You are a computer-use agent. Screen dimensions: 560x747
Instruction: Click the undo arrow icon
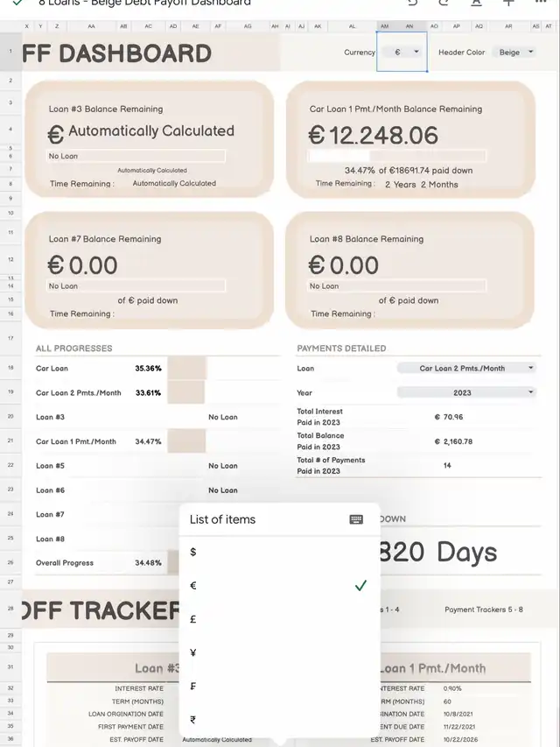[412, 4]
